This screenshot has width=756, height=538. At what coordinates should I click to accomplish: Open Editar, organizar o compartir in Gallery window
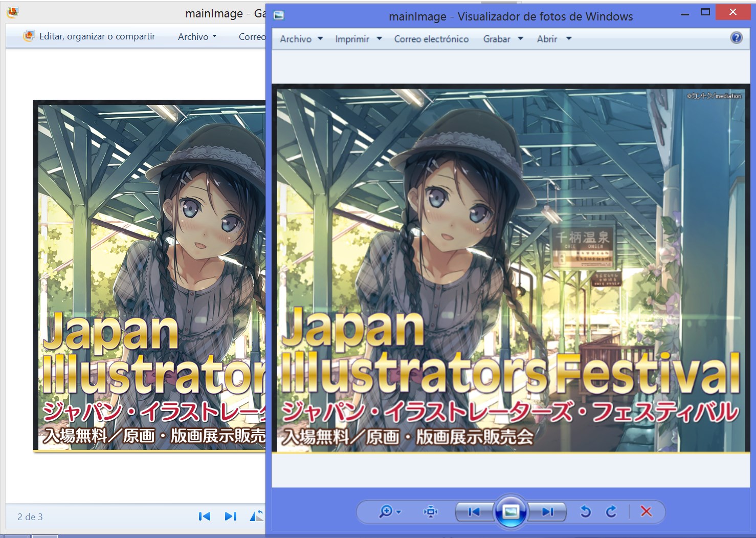pos(89,36)
